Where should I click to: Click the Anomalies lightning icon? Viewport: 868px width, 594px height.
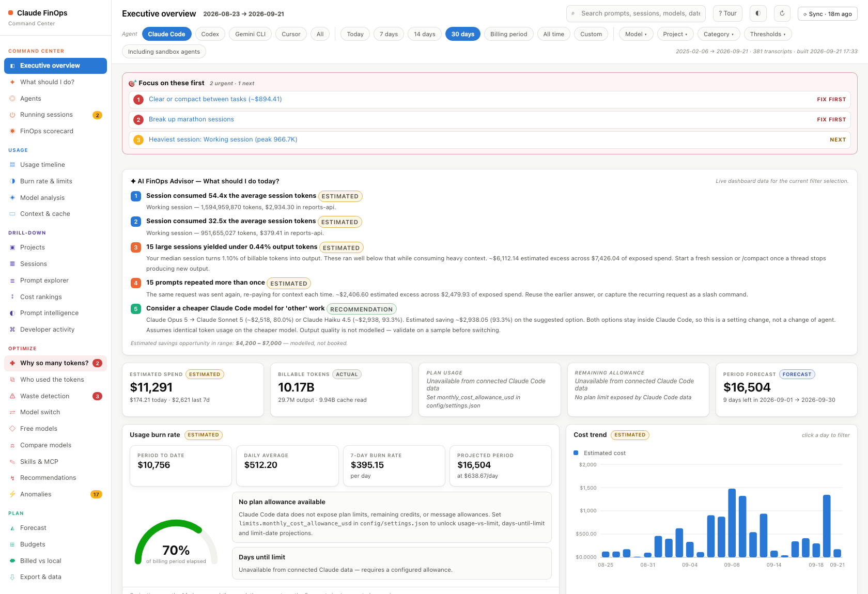pos(12,494)
